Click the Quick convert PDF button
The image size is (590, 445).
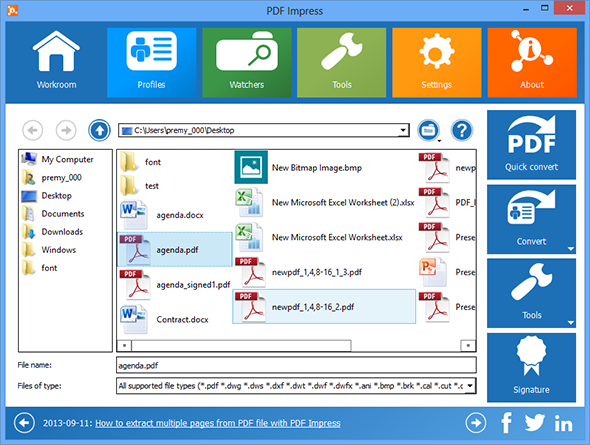pos(531,144)
